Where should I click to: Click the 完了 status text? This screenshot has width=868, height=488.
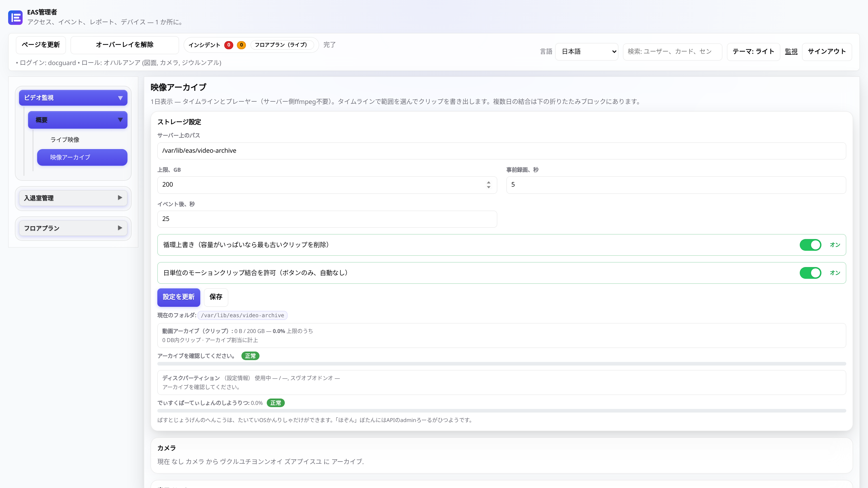[329, 45]
